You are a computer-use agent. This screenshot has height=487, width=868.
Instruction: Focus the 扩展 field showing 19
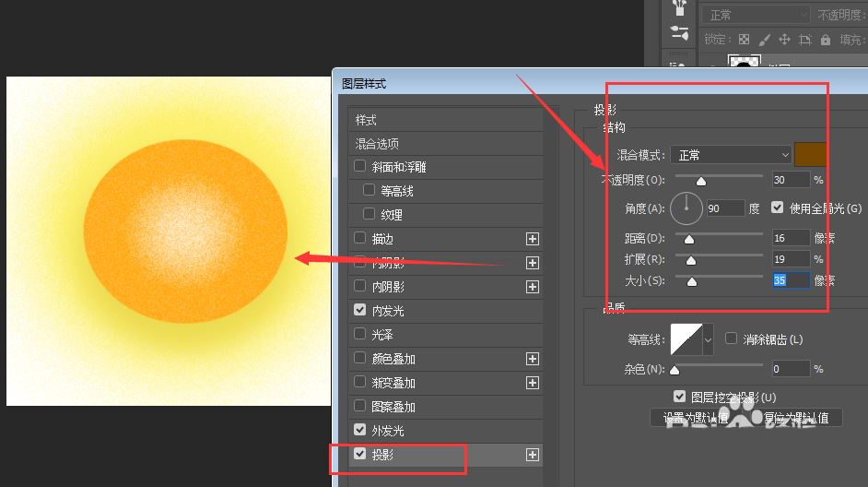tap(791, 259)
